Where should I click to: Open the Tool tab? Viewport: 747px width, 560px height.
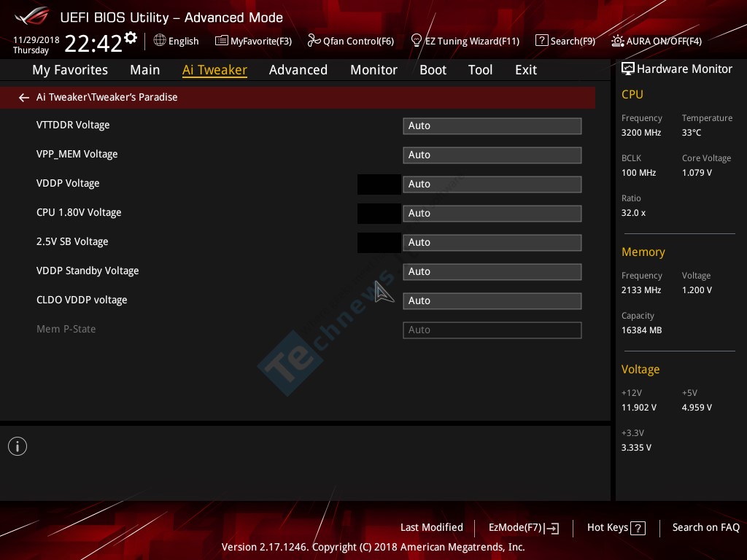pyautogui.click(x=480, y=70)
